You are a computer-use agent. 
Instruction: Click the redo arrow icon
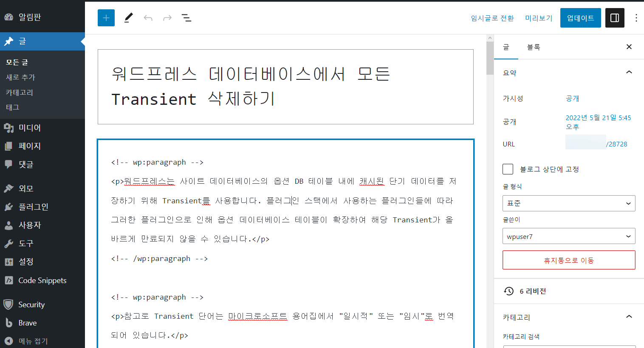click(167, 17)
